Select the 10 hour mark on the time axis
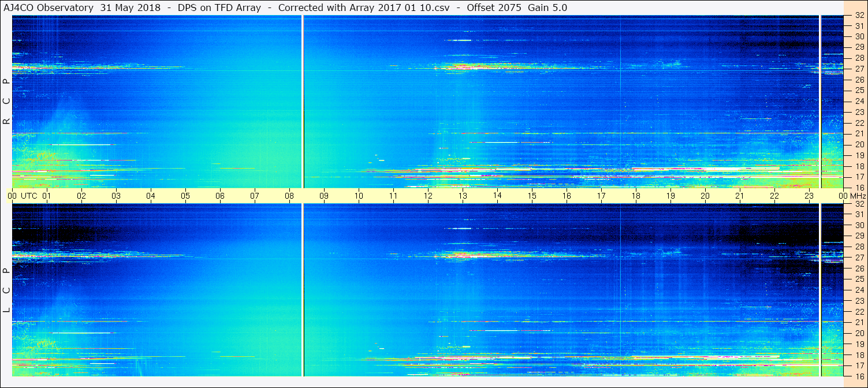Image resolution: width=868 pixels, height=388 pixels. pyautogui.click(x=359, y=196)
